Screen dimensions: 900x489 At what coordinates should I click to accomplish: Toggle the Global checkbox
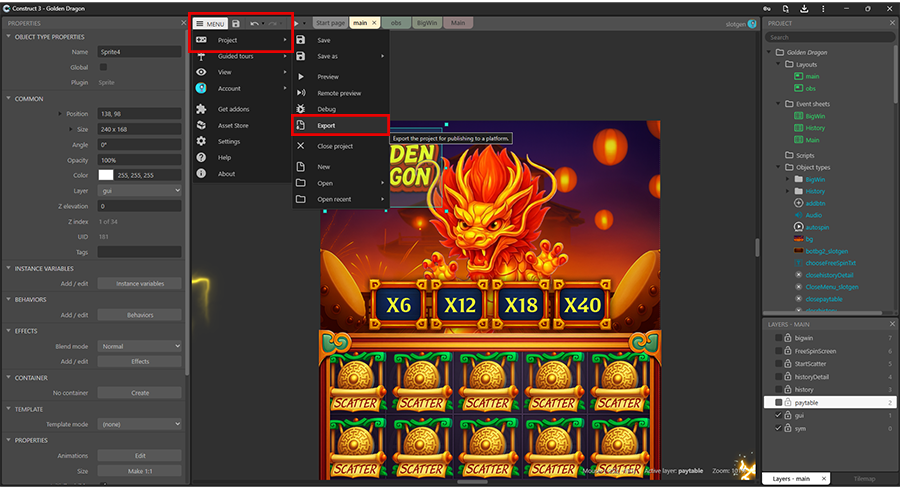point(103,67)
